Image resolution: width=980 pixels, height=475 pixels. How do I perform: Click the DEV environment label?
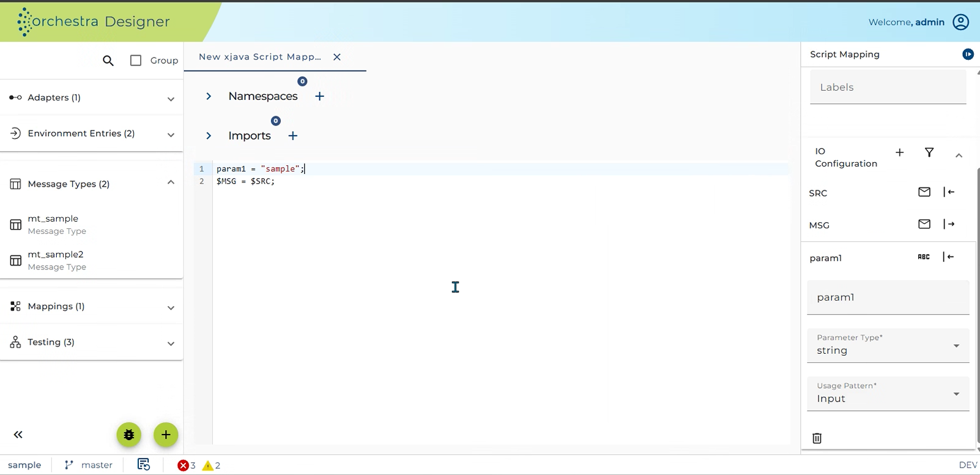click(968, 465)
